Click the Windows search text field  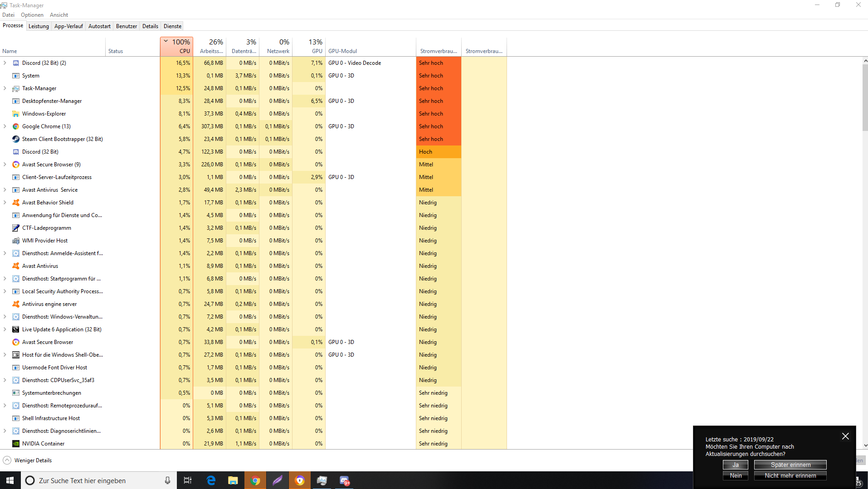point(98,480)
